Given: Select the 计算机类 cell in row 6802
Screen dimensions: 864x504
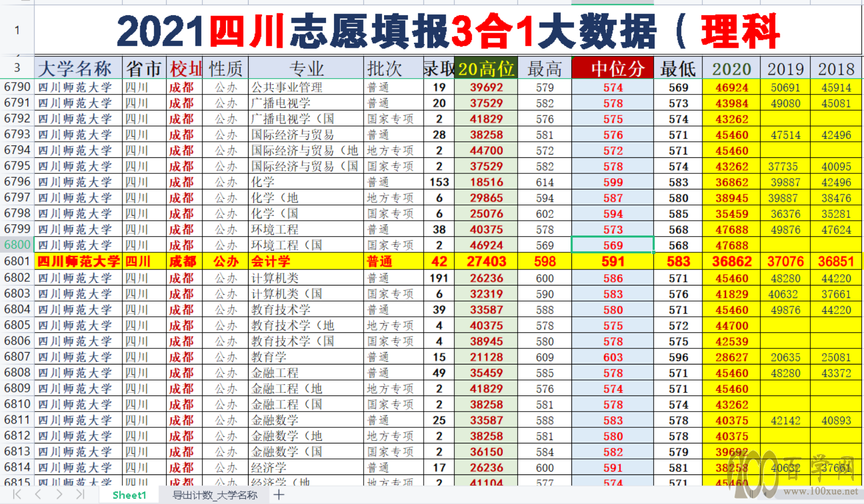Looking at the screenshot, I should point(306,278).
